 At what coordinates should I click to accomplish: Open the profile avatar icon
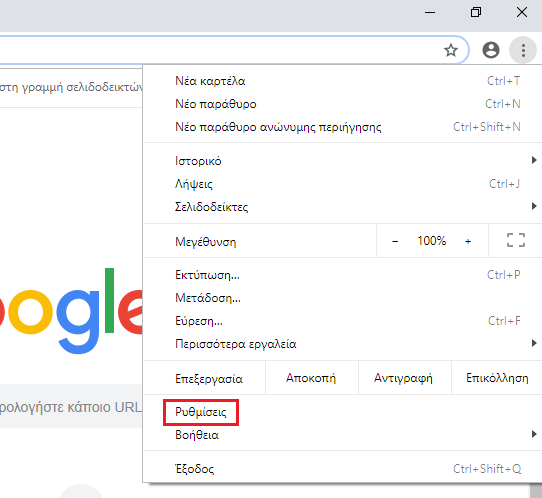[491, 50]
